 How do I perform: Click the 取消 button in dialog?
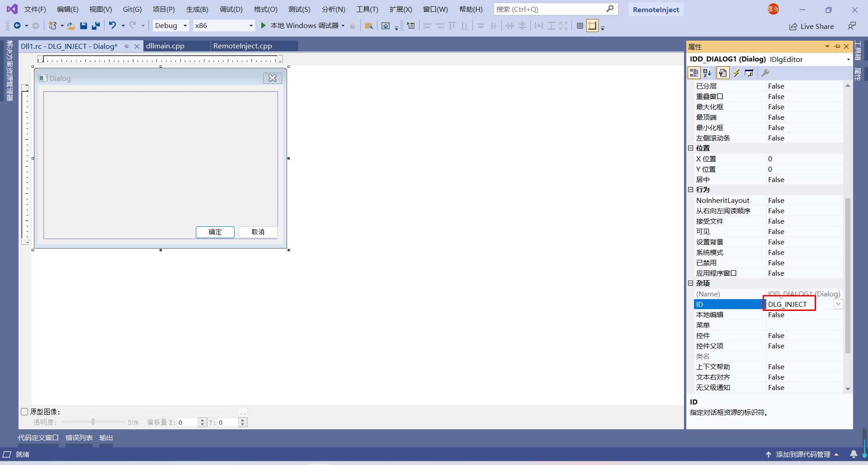click(x=258, y=232)
